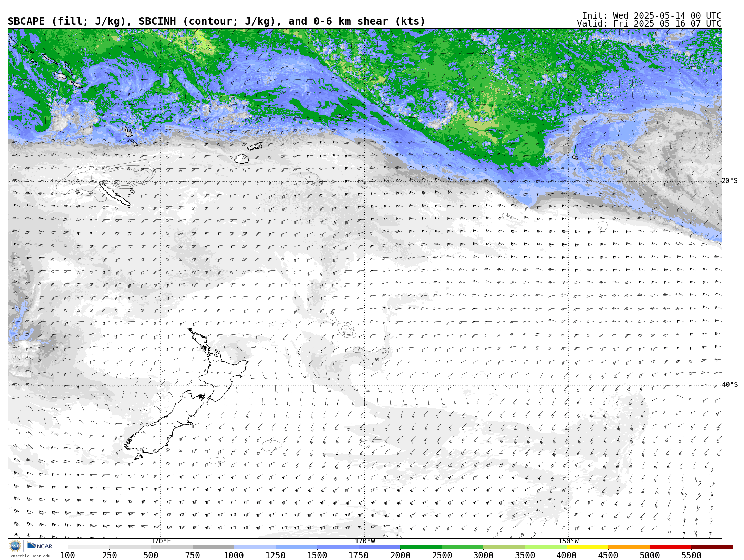The width and height of the screenshot is (744, 560).
Task: Click the colorbar label 1750
Action: 359,555
